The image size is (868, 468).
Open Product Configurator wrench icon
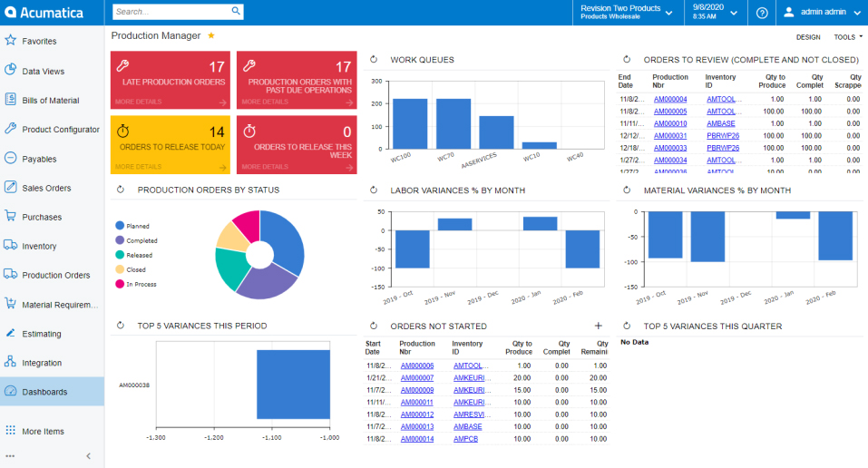(10, 129)
